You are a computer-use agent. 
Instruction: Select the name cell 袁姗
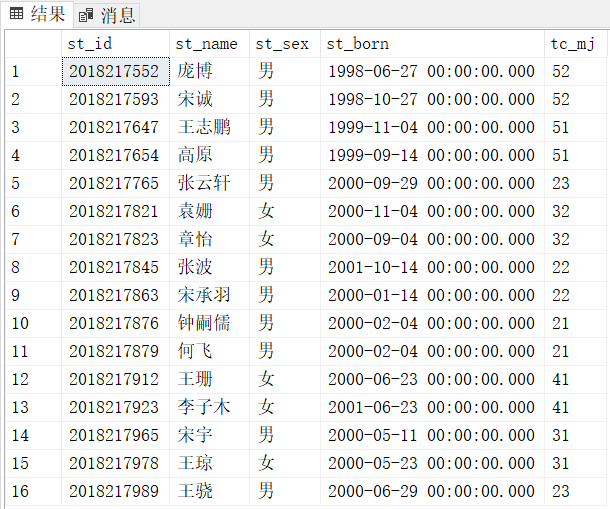pyautogui.click(x=209, y=212)
